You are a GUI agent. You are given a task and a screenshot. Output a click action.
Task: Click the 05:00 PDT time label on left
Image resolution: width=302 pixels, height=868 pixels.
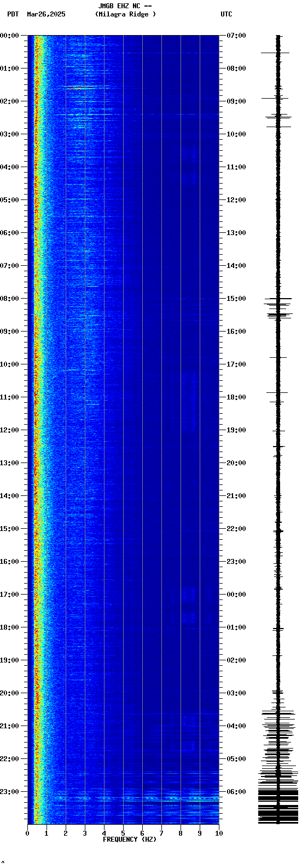9,200
